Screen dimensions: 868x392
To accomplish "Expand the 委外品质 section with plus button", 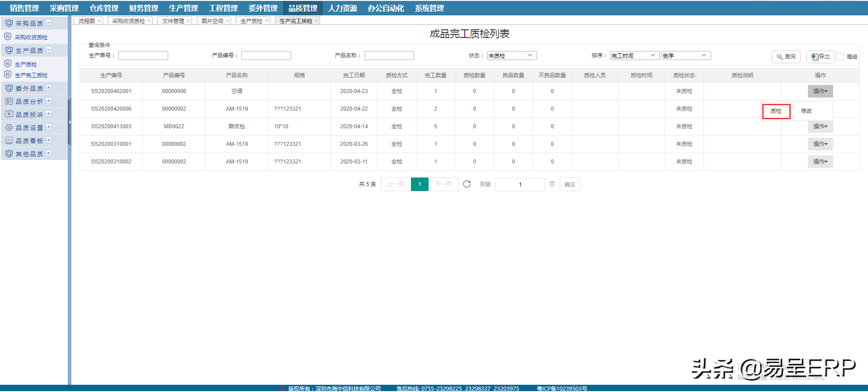I will [x=49, y=88].
